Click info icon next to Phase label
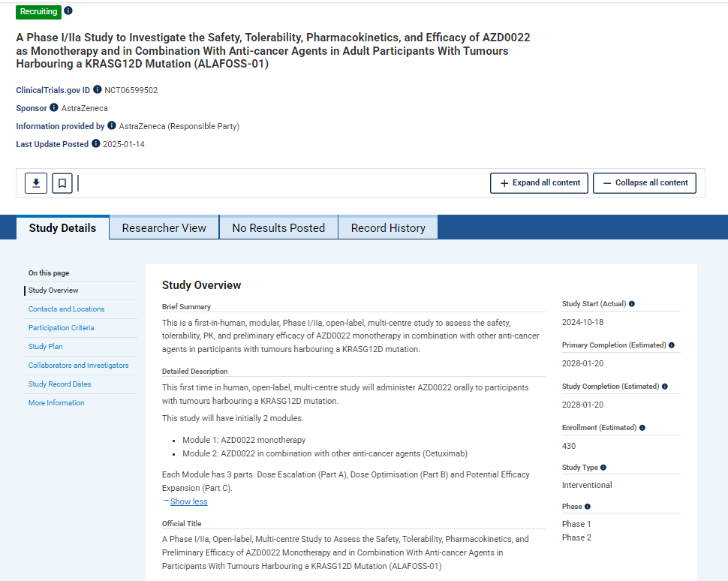 [588, 507]
